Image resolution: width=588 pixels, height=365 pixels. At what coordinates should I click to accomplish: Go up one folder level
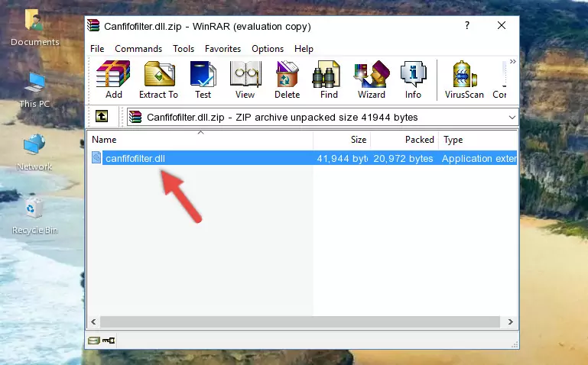click(102, 116)
